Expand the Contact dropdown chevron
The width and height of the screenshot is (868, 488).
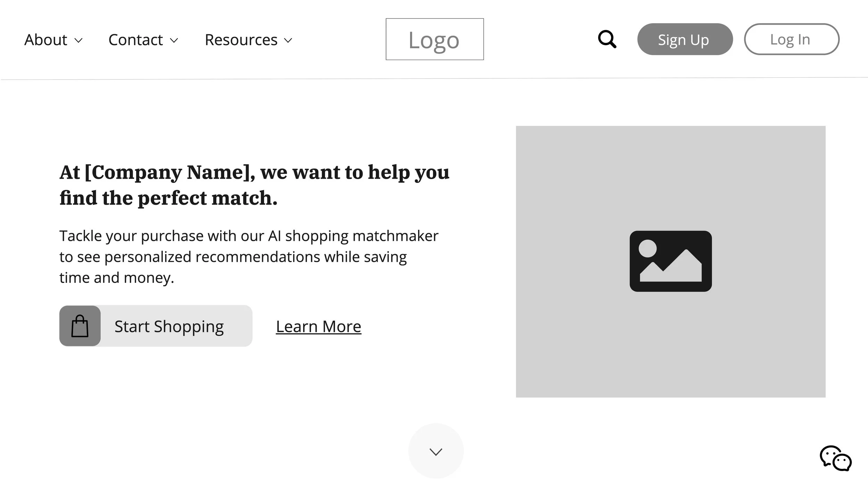pos(174,41)
